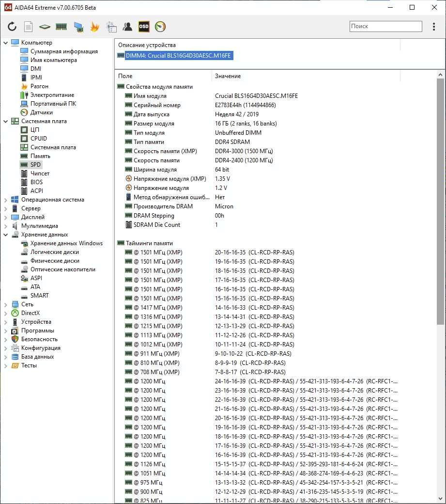This screenshot has height=504, width=446.
Task: Open Датчики sensor item
Action: coord(42,112)
